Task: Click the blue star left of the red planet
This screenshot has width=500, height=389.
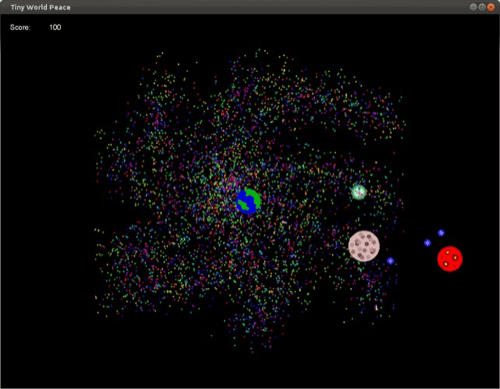Action: click(427, 243)
